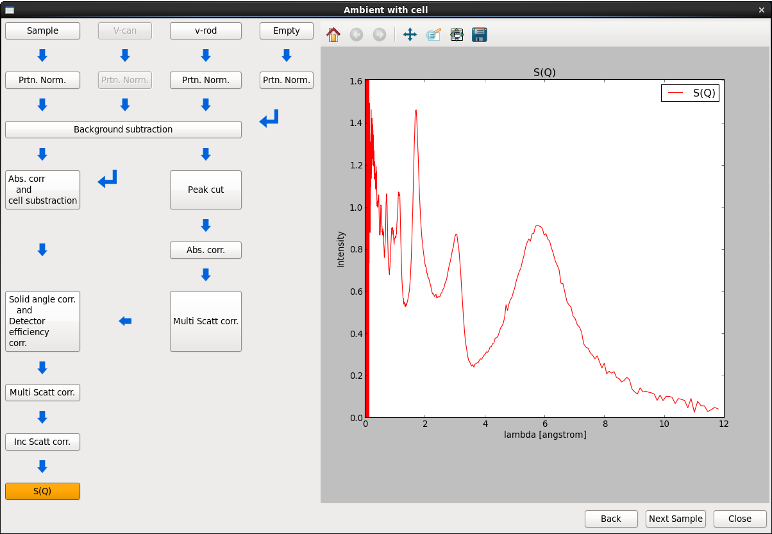
Task: Click the Close button at bottom
Action: (x=740, y=519)
